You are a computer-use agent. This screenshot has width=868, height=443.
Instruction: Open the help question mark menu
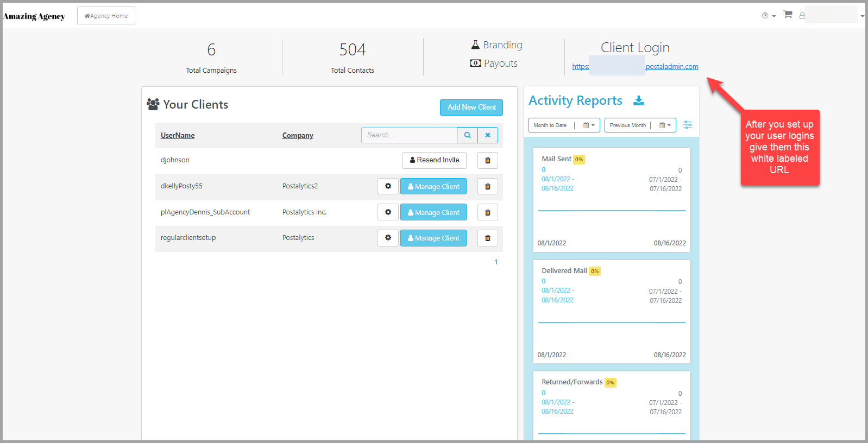pyautogui.click(x=769, y=16)
